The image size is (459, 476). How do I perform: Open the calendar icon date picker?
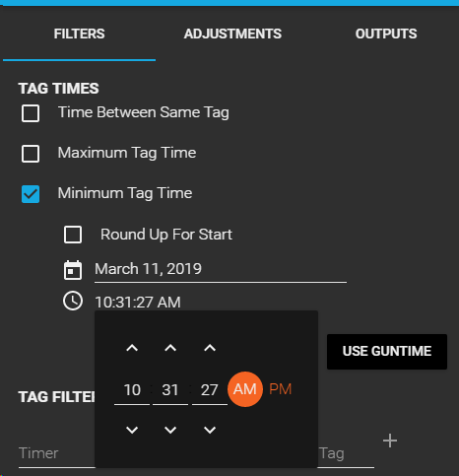tap(73, 270)
